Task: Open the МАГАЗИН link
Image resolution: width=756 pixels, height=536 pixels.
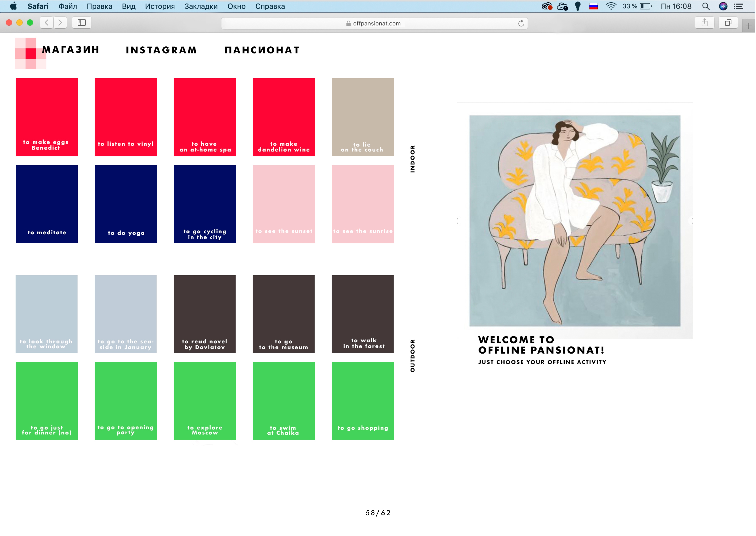Action: pos(71,49)
